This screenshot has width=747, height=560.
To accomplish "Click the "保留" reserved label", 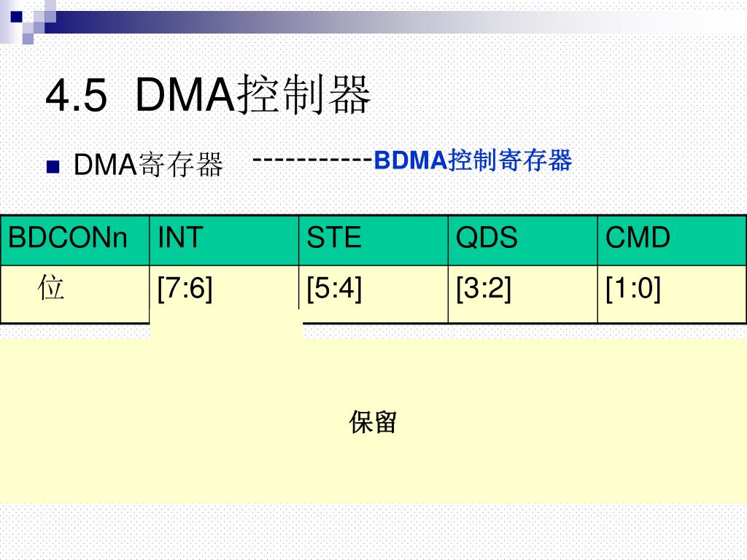I will click(x=373, y=422).
